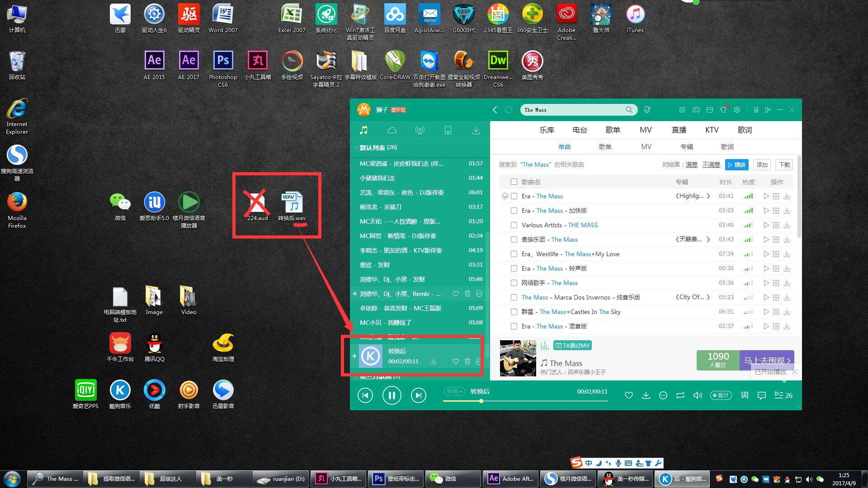Open the Windows Start button
The width and height of the screenshot is (868, 488).
(x=12, y=479)
